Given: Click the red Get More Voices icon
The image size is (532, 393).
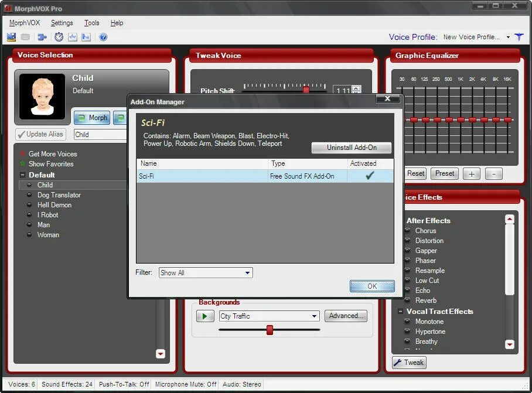Looking at the screenshot, I should [23, 153].
